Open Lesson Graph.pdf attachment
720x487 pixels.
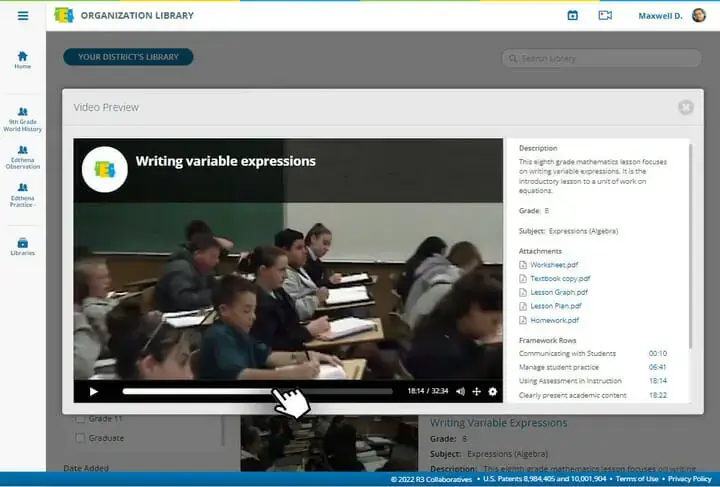(559, 292)
